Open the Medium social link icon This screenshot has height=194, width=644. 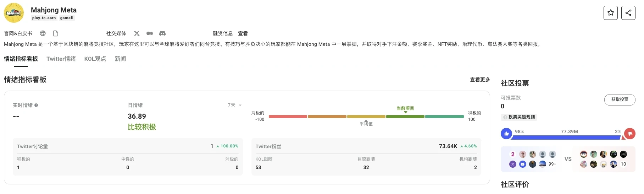tap(150, 33)
